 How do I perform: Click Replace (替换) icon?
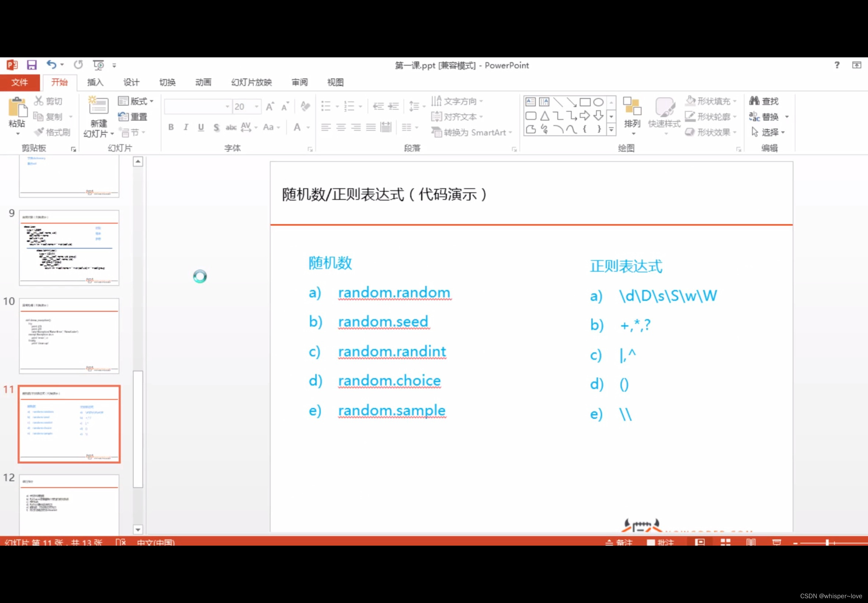(754, 116)
